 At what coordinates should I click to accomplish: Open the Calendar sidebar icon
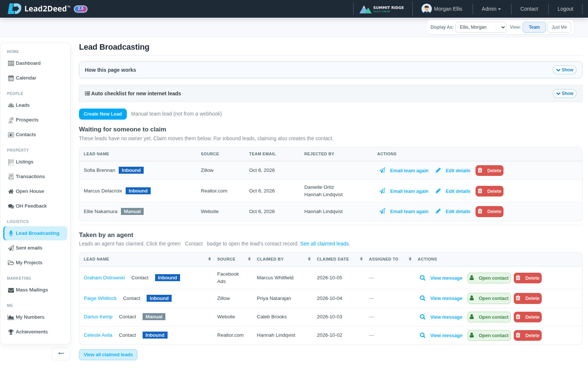click(11, 78)
